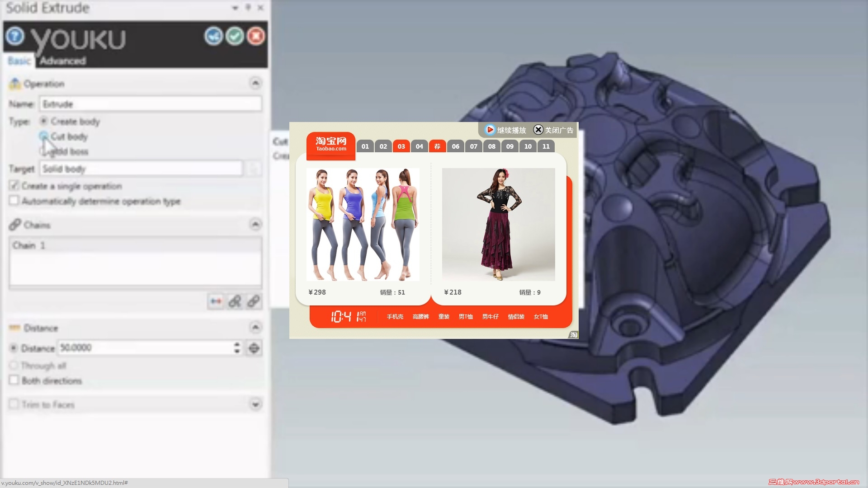868x488 pixels.
Task: Click the green OK checkmark icon
Action: (235, 36)
